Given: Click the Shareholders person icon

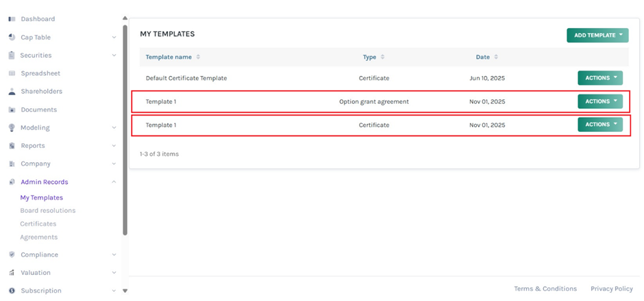Looking at the screenshot, I should click(12, 91).
